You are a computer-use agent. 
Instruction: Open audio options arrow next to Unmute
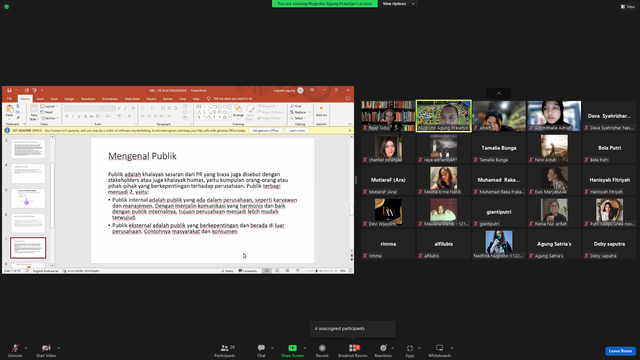pos(26,348)
